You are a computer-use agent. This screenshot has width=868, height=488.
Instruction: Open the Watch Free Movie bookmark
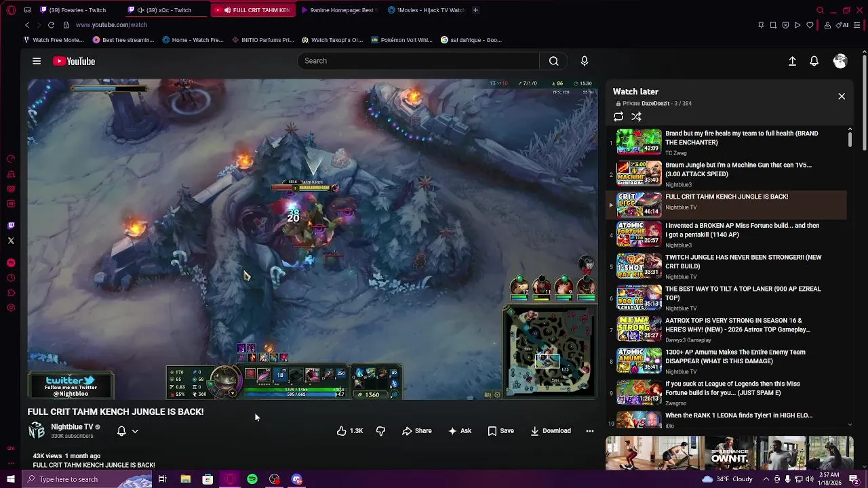[x=54, y=40]
